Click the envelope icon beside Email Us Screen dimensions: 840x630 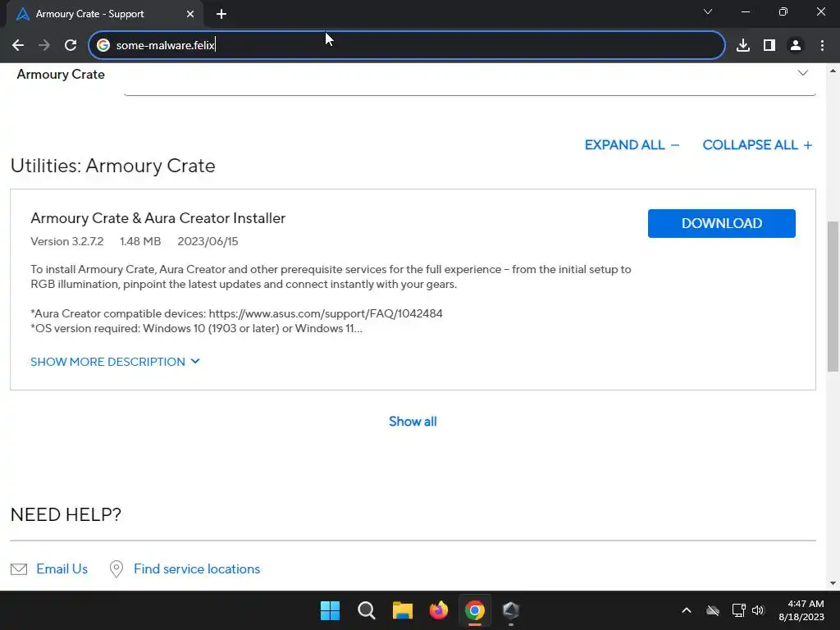click(x=19, y=569)
